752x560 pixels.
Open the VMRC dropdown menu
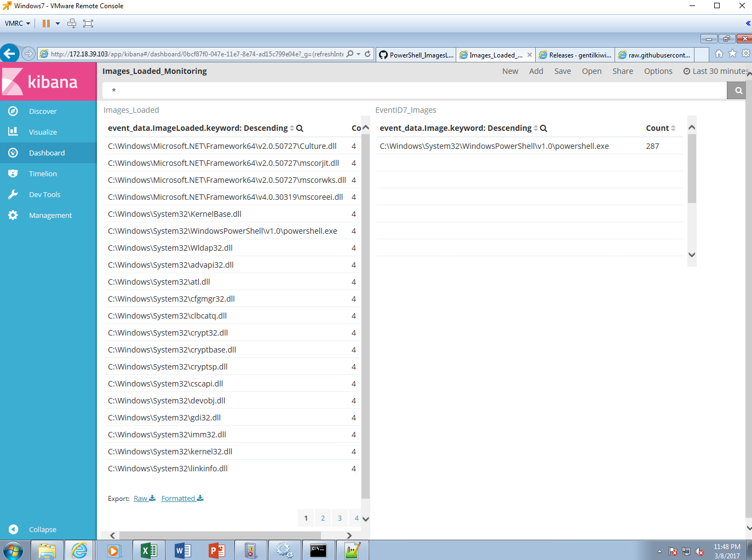[18, 24]
